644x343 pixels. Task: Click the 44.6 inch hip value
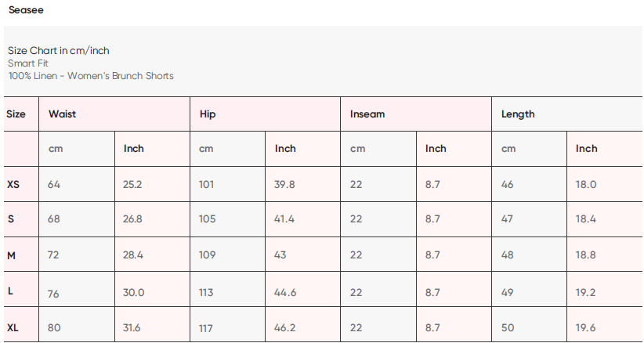pos(285,291)
